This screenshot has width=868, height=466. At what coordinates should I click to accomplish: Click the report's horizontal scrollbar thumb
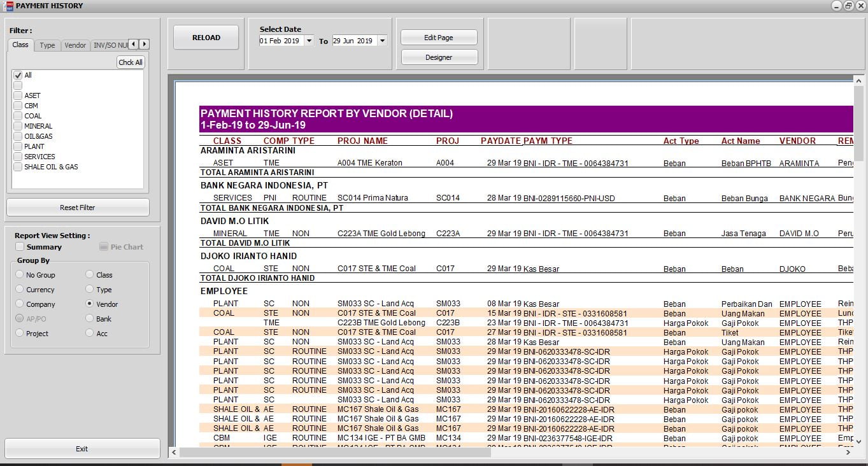(x=335, y=453)
